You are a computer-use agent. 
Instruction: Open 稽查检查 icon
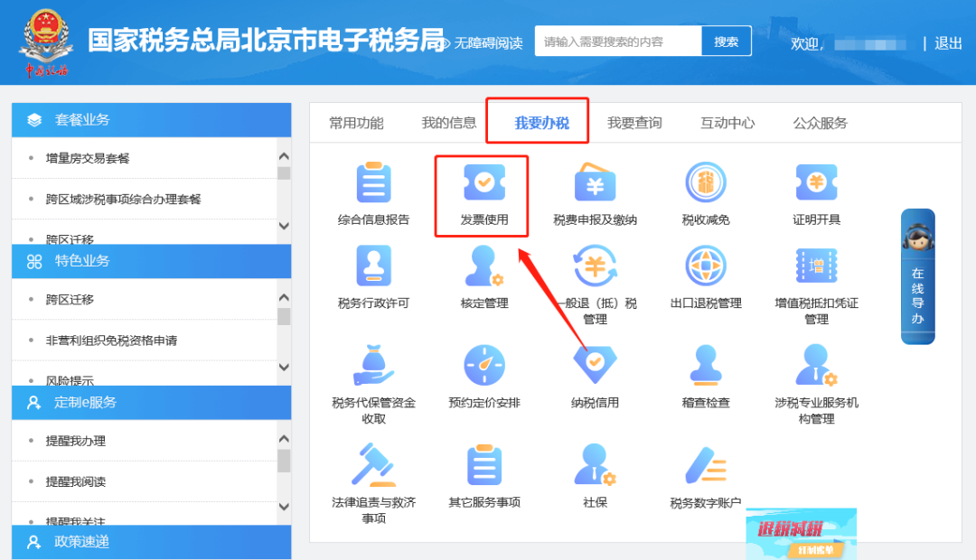[x=705, y=365]
